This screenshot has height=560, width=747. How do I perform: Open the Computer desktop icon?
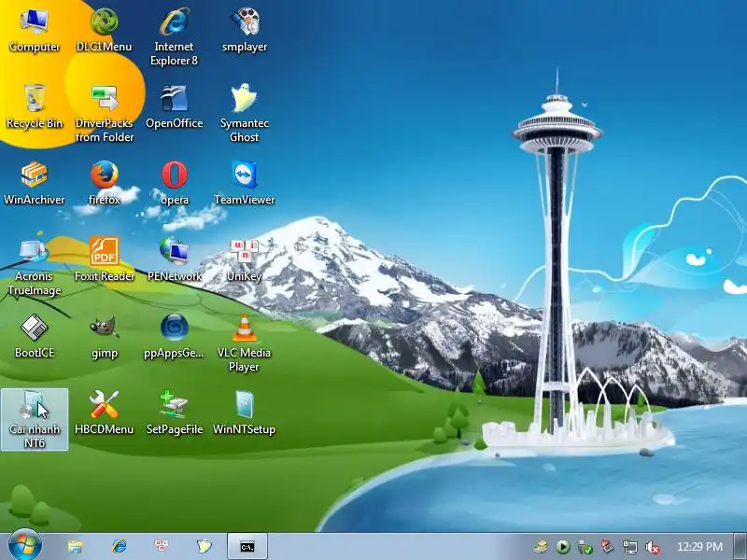pos(35,30)
